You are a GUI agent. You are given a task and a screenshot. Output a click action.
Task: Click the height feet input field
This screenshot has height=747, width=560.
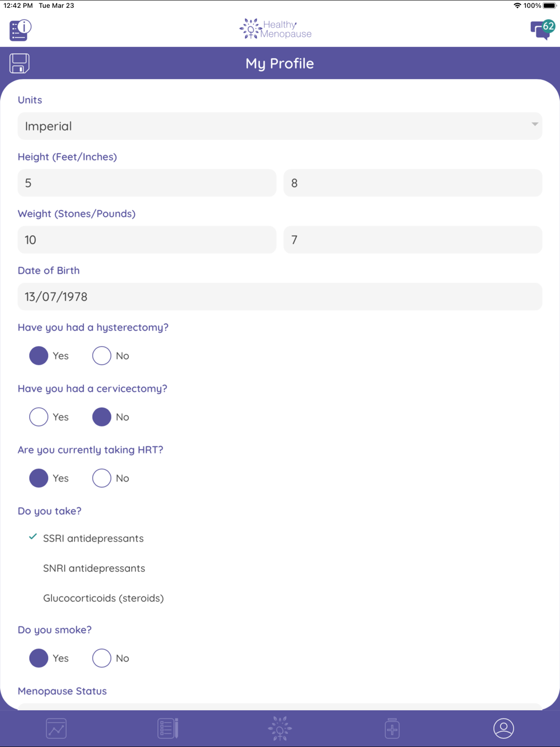click(x=147, y=183)
